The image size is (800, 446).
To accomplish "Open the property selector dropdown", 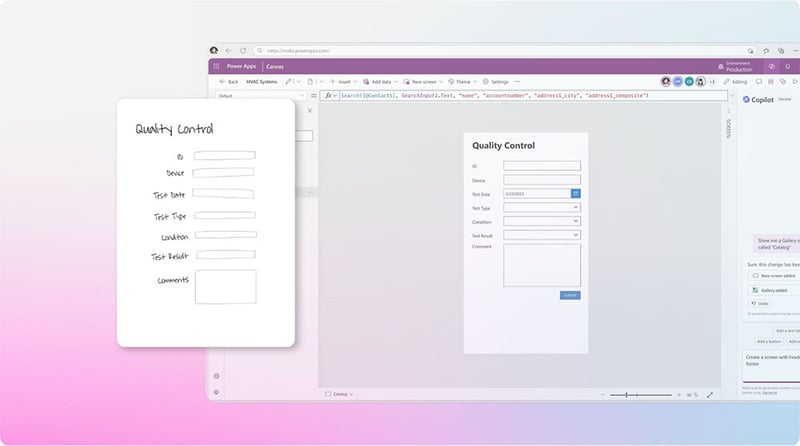I will (260, 95).
